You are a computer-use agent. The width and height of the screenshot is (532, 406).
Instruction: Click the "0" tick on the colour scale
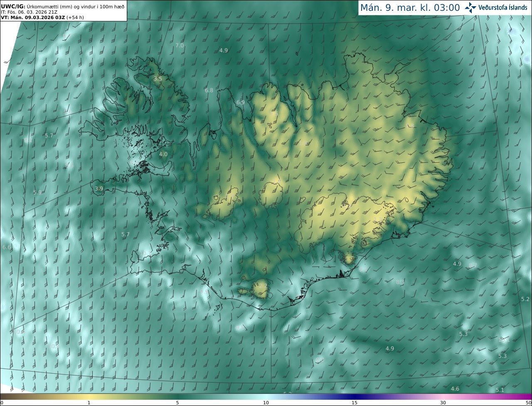click(x=2, y=403)
